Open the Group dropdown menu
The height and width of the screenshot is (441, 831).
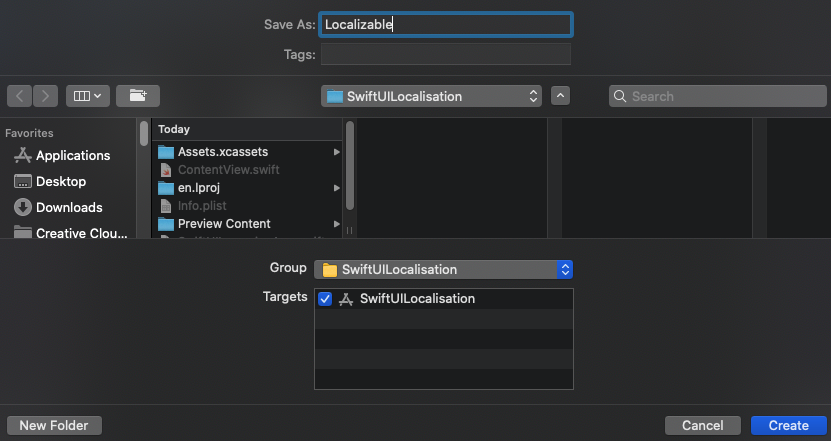pos(444,269)
